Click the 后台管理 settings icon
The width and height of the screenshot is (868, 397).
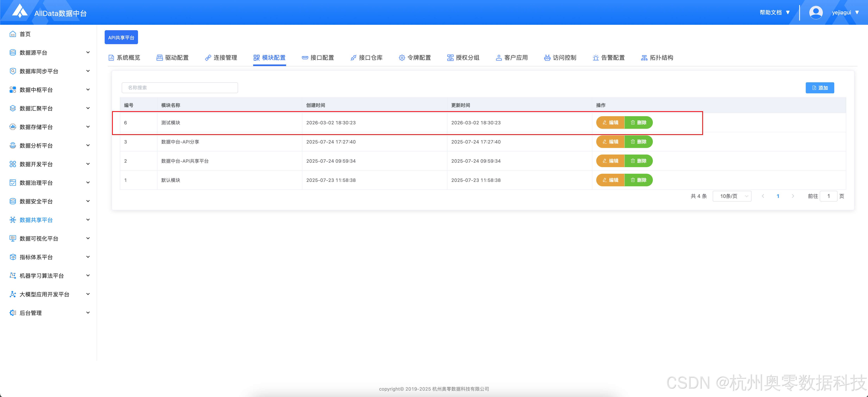[13, 313]
